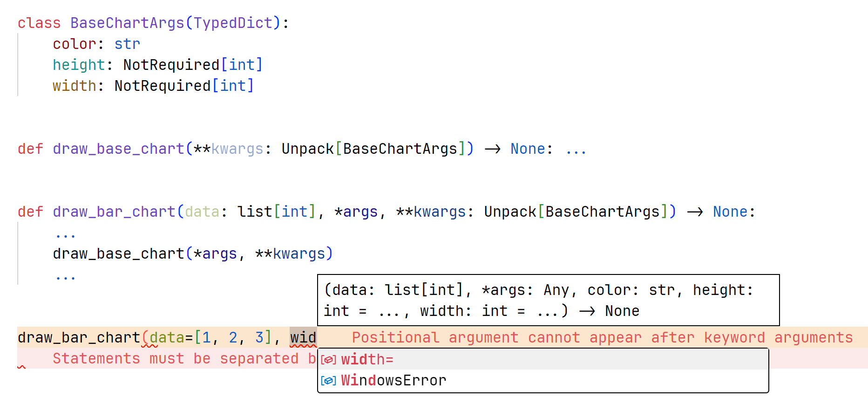Click draw_bar_chart name in its def line
The image size is (868, 411).
tap(114, 212)
